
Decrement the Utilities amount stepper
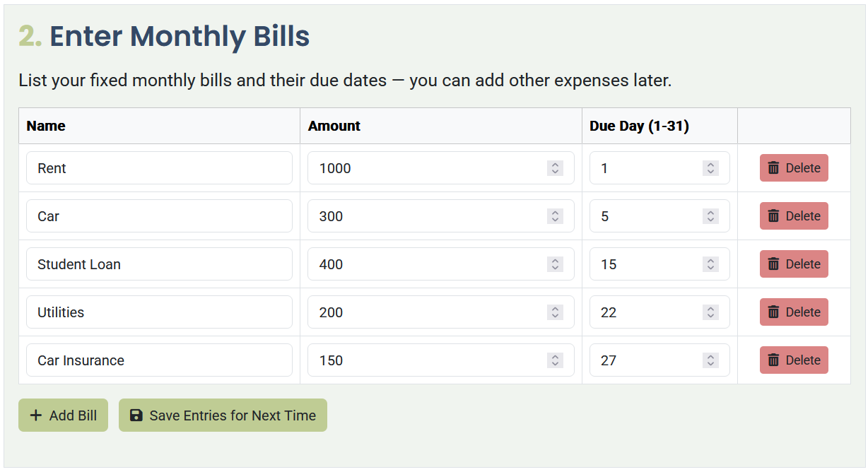(x=556, y=316)
